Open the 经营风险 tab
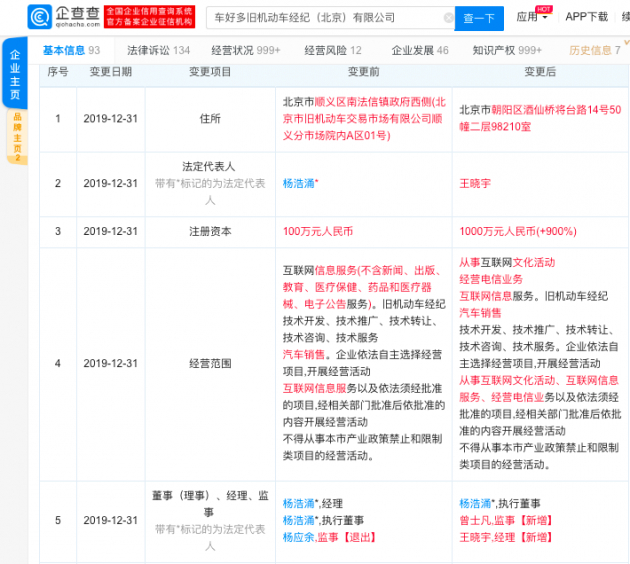The image size is (630, 564). click(x=333, y=50)
